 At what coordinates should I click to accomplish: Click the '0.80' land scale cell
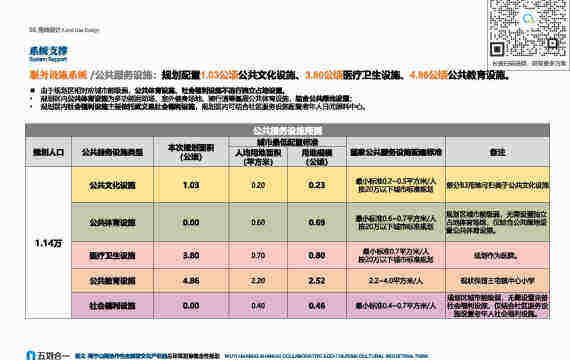click(317, 255)
